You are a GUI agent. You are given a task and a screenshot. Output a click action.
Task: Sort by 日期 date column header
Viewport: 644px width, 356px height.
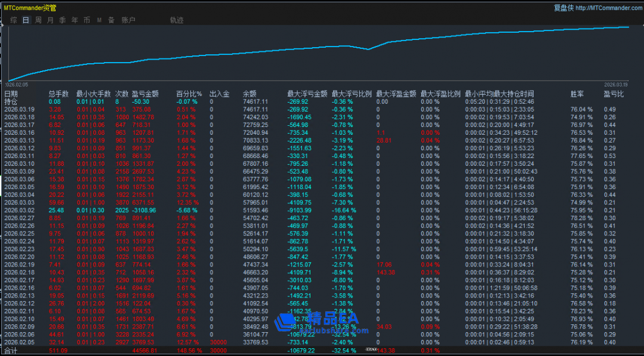11,94
